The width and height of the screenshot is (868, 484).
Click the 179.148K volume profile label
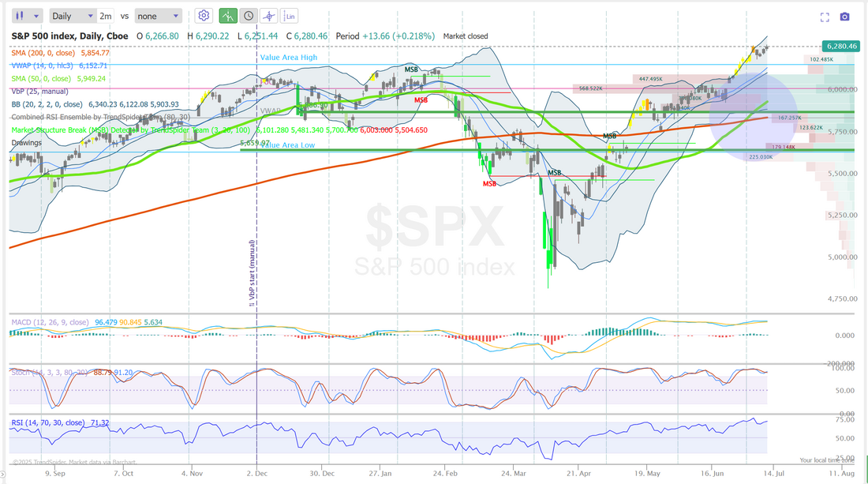[x=784, y=148]
